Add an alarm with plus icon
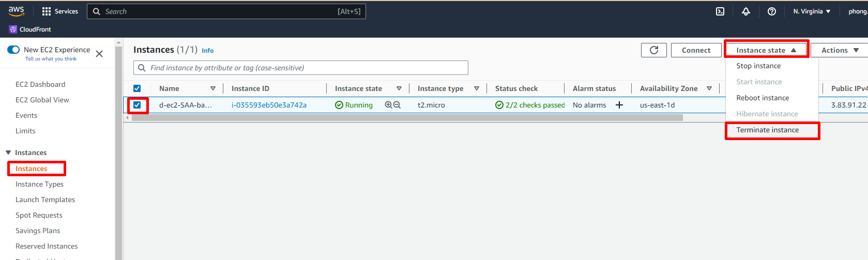This screenshot has width=868, height=260. (x=619, y=105)
